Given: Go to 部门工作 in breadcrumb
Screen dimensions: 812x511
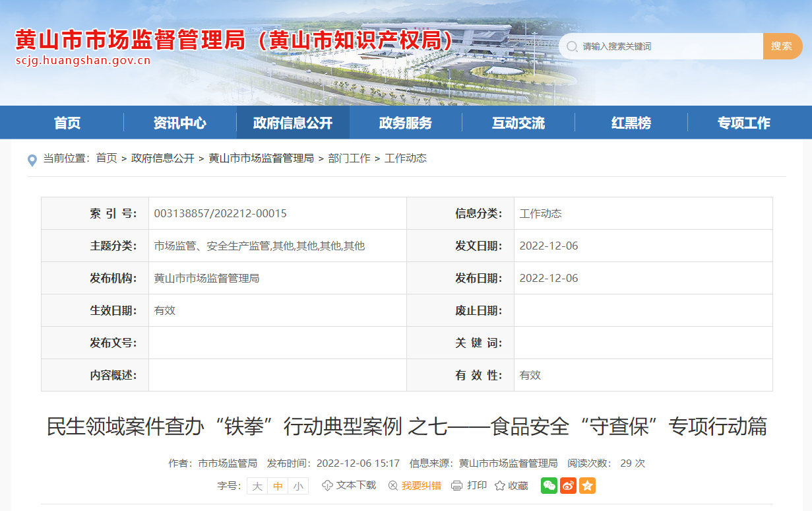Looking at the screenshot, I should click(x=349, y=158).
